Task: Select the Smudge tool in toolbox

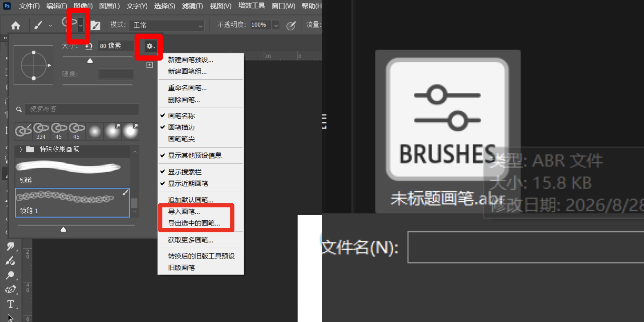Action: click(x=10, y=246)
